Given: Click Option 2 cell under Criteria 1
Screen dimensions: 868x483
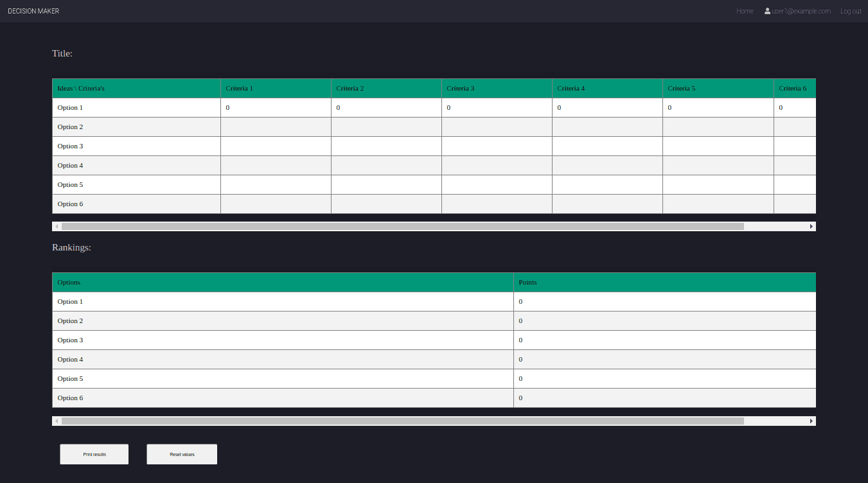Looking at the screenshot, I should click(276, 127).
